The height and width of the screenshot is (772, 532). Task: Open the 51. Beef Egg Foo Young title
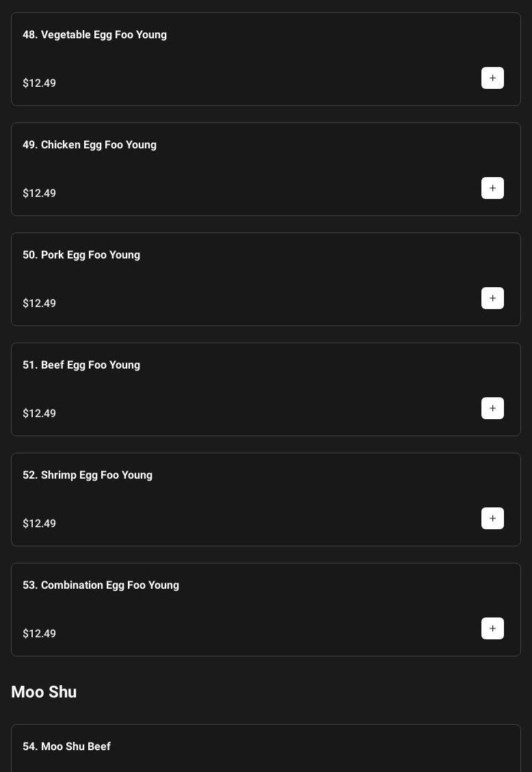(x=81, y=365)
